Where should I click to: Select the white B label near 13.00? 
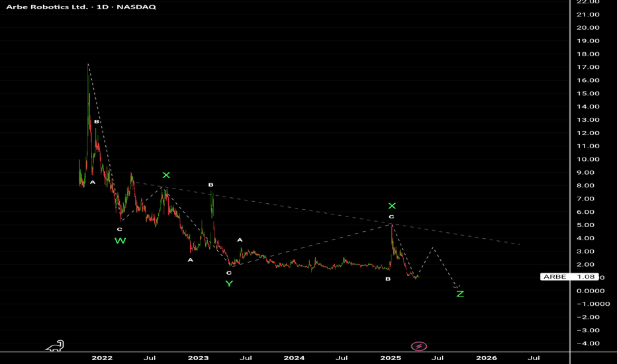coord(97,122)
